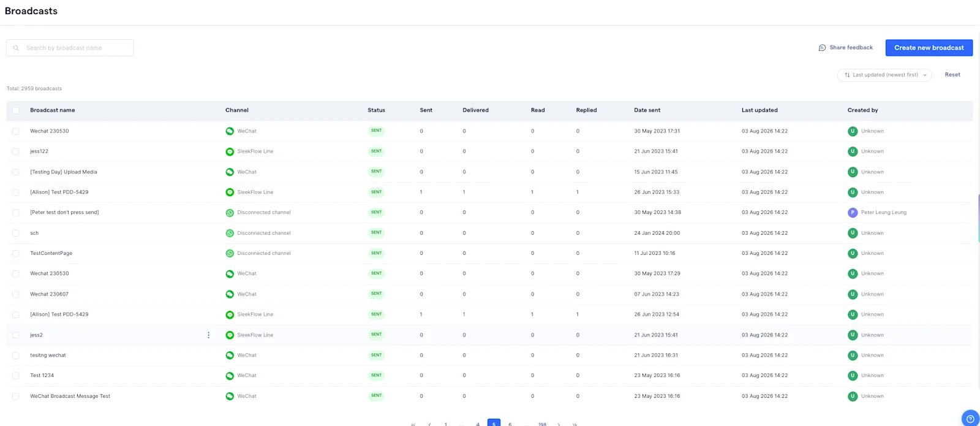
Task: Click the SleekFlow Line icon in jess2 row
Action: point(230,335)
